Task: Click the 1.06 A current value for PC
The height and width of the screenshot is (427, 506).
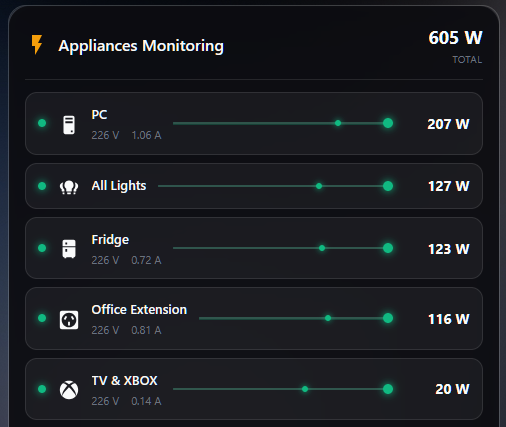Action: pos(146,135)
